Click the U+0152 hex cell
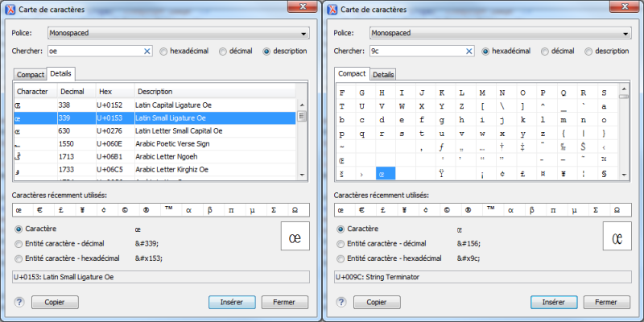Image resolution: width=644 pixels, height=322 pixels. click(115, 105)
